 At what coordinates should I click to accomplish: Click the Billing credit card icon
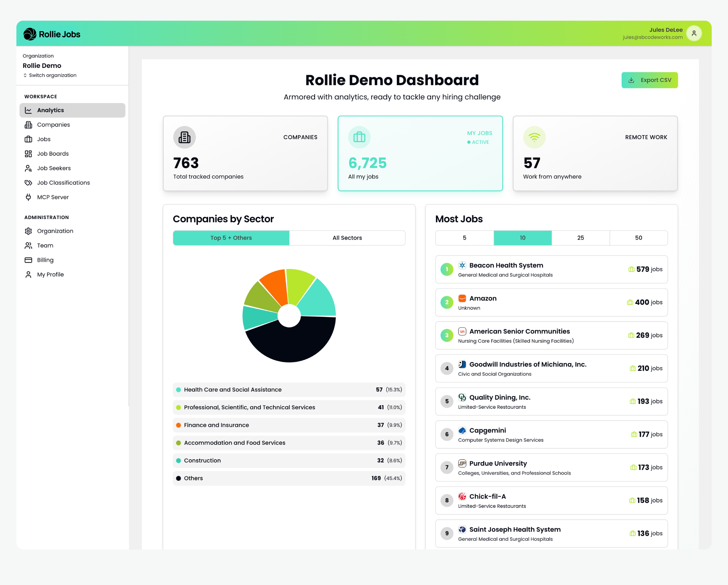click(x=28, y=260)
